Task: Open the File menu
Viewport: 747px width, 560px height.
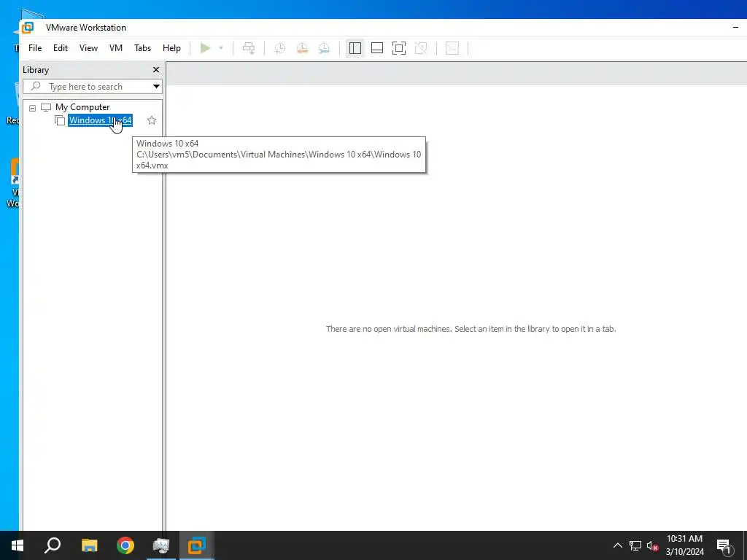Action: pos(35,48)
